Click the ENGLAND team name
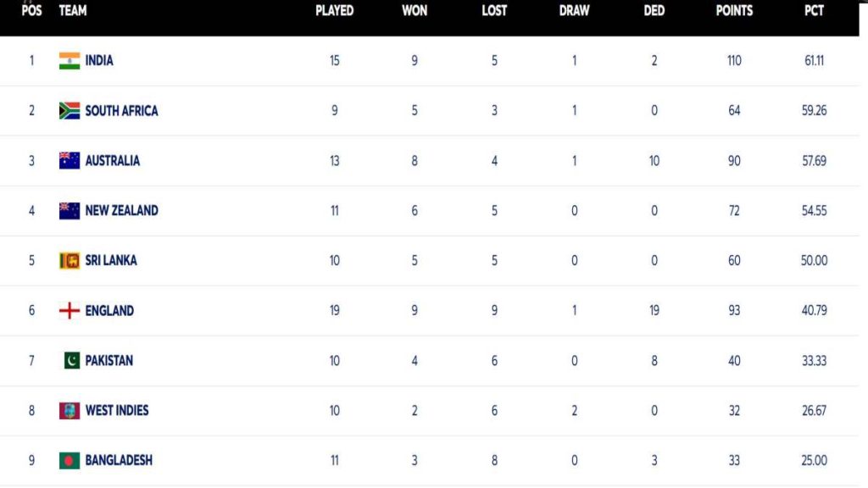The image size is (868, 488). (109, 311)
